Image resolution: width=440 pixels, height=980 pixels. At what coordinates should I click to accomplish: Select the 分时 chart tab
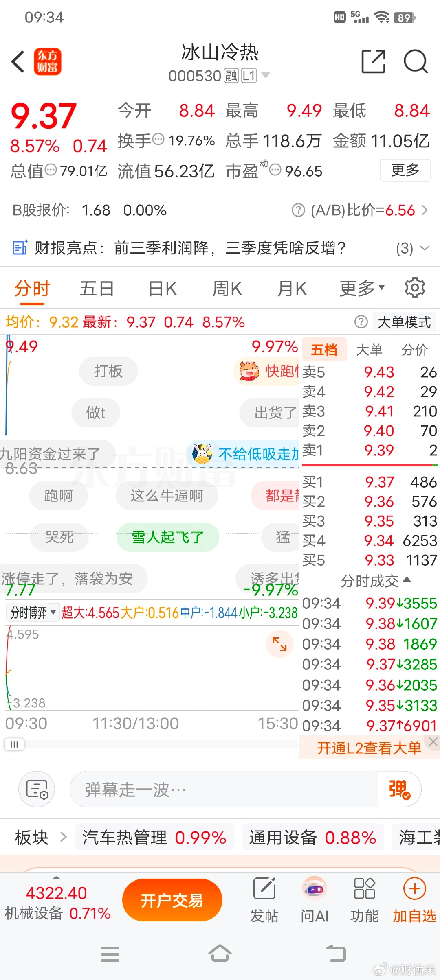(32, 289)
